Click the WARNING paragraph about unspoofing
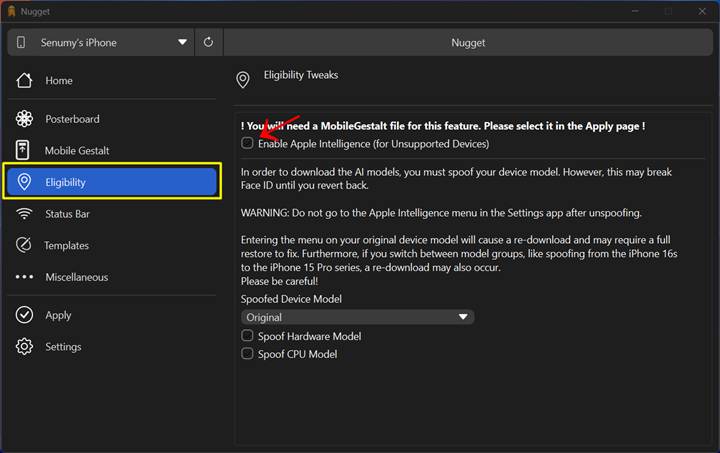720x453 pixels. [441, 213]
